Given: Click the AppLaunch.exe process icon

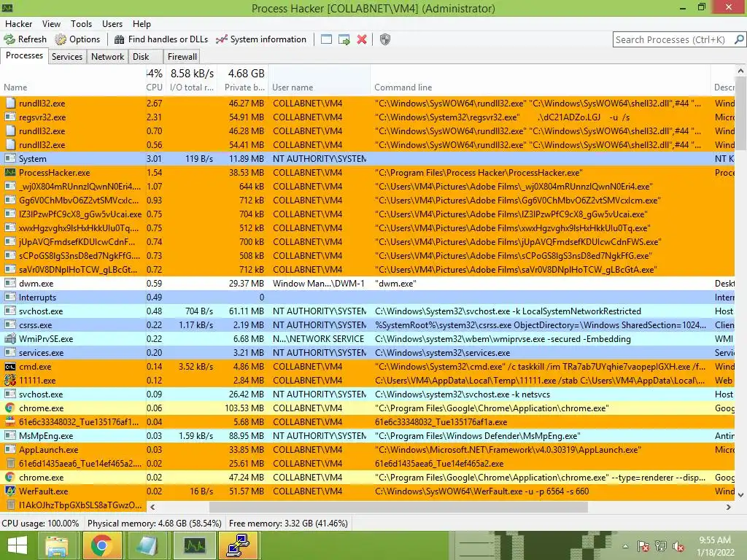Looking at the screenshot, I should pyautogui.click(x=10, y=449).
